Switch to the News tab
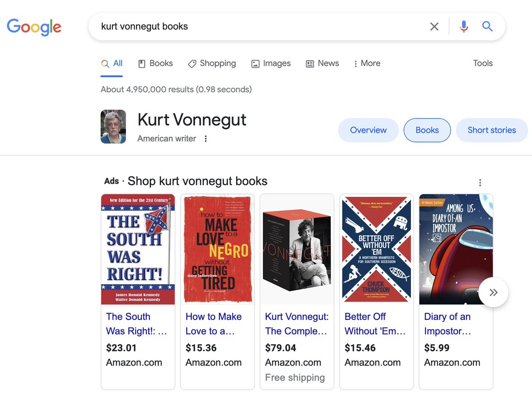This screenshot has width=532, height=404. [x=322, y=63]
